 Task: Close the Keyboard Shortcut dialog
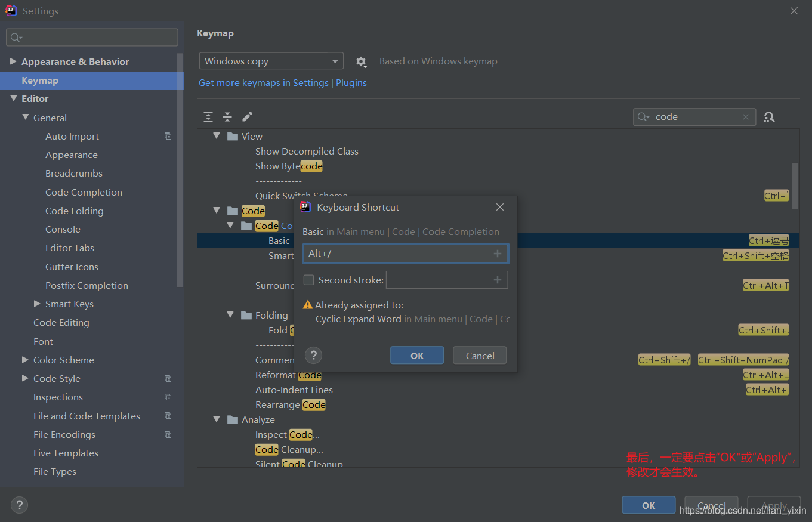coord(500,207)
